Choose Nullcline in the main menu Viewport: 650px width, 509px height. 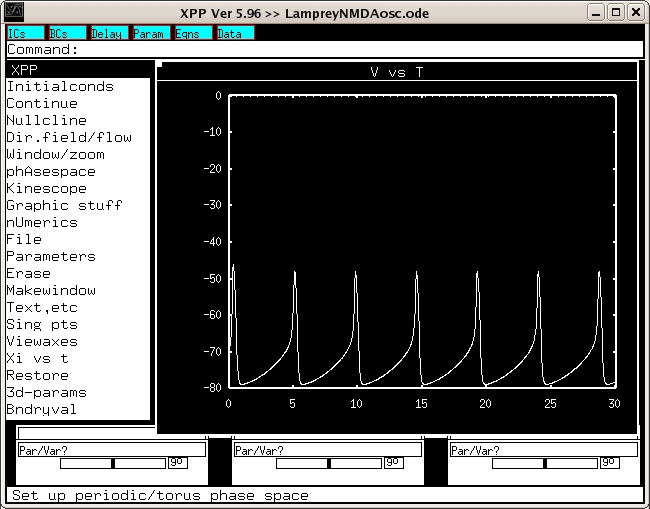(x=46, y=121)
